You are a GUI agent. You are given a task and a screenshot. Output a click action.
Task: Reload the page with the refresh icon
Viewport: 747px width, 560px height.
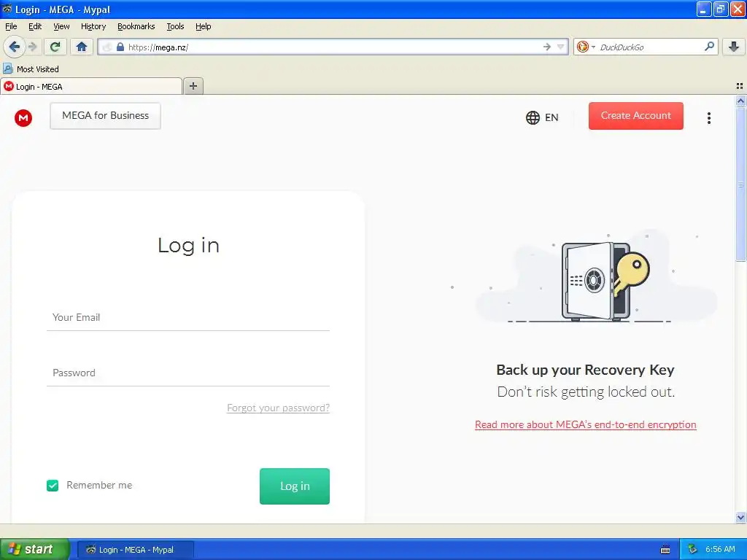pyautogui.click(x=55, y=47)
